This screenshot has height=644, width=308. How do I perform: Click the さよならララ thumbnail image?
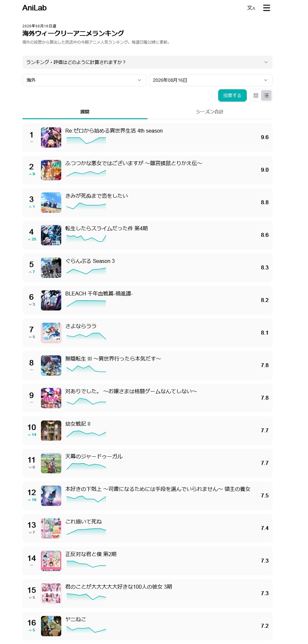(51, 333)
